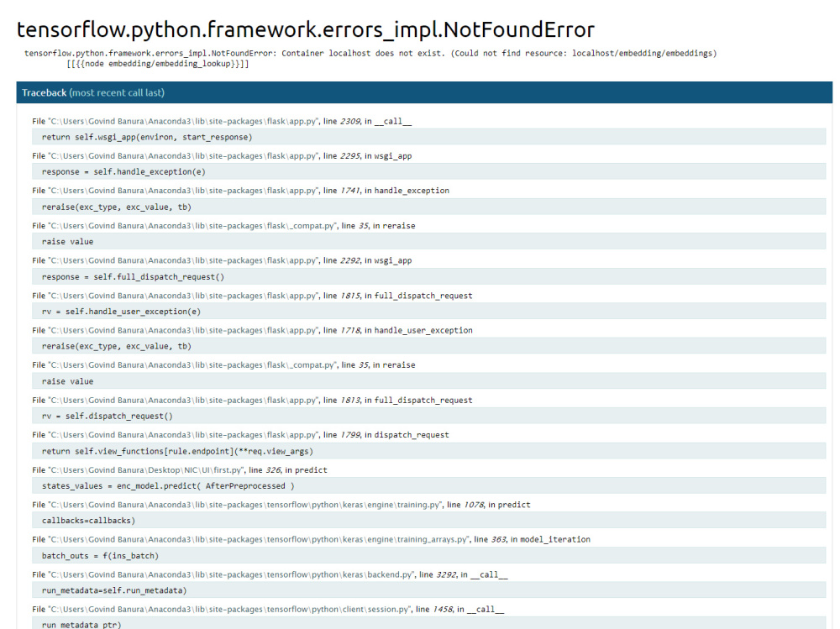Click 'raise value' under first _compat.py frame
This screenshot has height=629, width=840.
[428, 242]
